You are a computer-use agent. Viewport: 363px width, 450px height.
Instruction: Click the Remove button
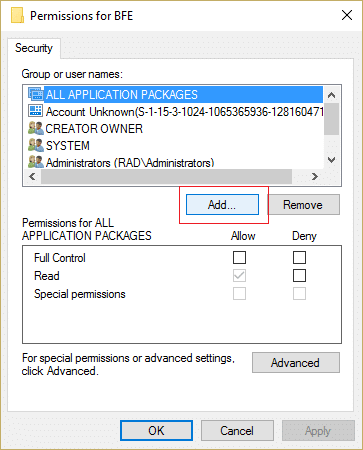click(x=303, y=205)
